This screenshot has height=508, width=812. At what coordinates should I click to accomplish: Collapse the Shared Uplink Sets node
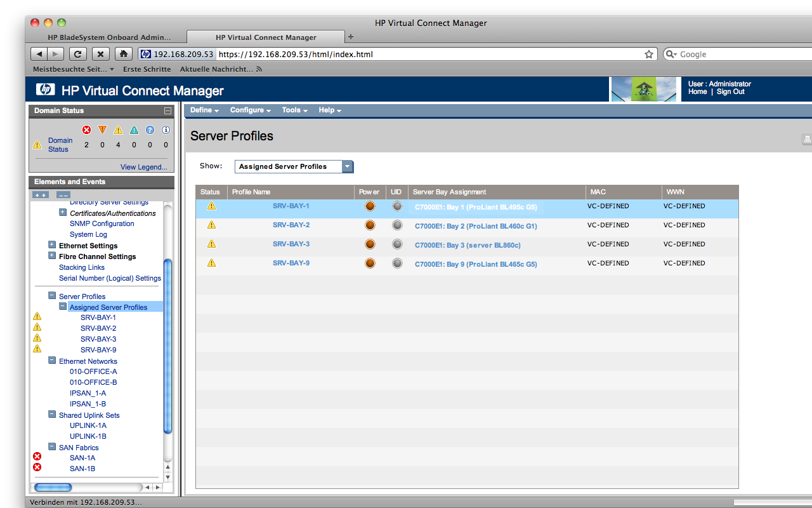point(52,415)
